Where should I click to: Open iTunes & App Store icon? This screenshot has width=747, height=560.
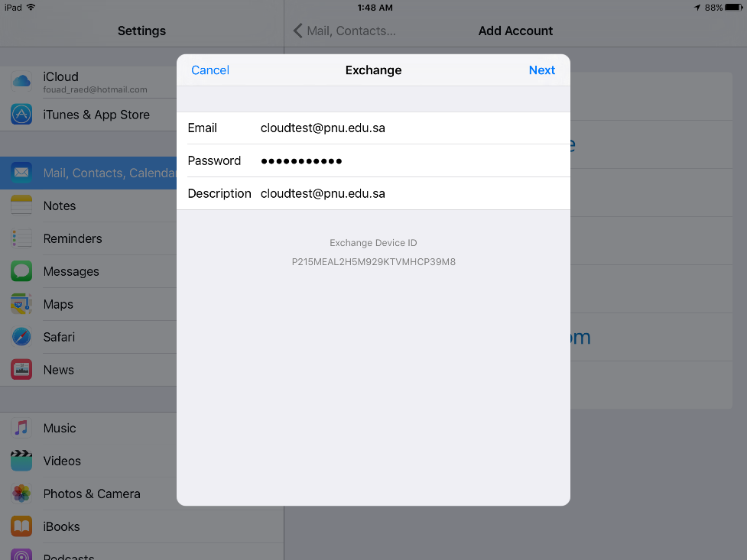pyautogui.click(x=21, y=115)
